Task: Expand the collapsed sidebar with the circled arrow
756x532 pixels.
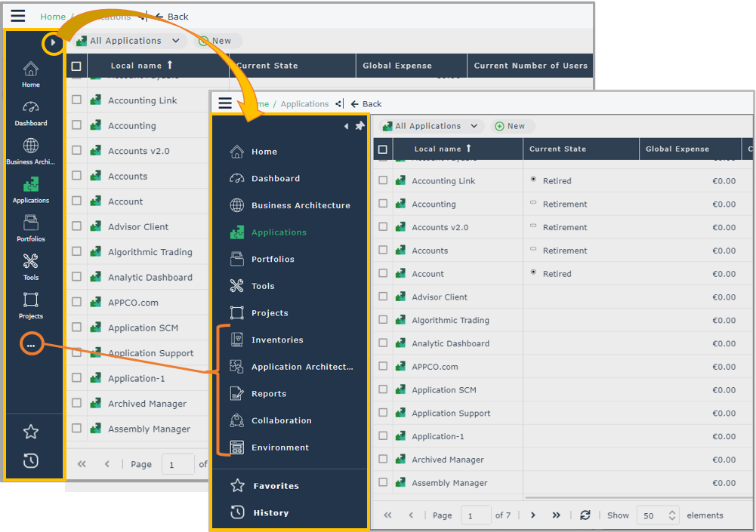Action: [x=52, y=43]
